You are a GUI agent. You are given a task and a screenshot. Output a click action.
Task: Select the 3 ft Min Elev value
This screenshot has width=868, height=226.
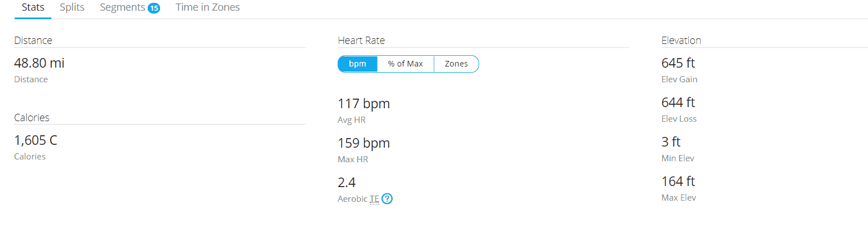pos(671,142)
